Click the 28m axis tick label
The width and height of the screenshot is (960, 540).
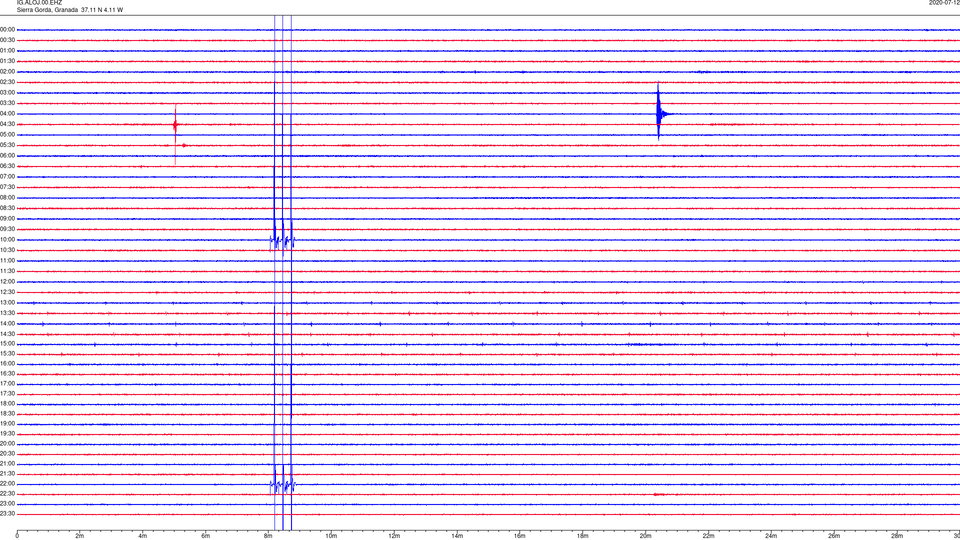(x=897, y=536)
